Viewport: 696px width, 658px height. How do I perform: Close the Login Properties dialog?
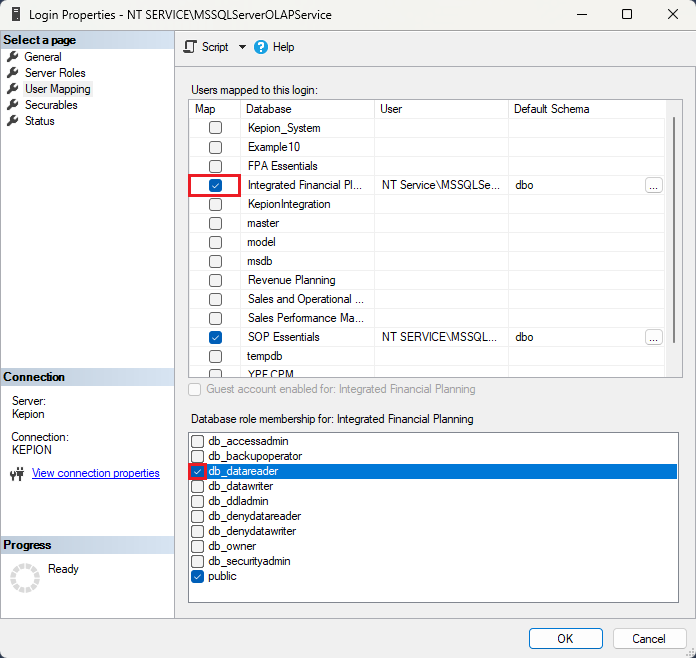point(672,14)
